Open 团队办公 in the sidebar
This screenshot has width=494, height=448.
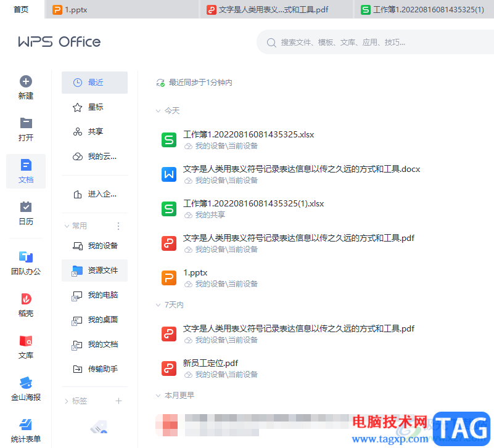tap(26, 264)
